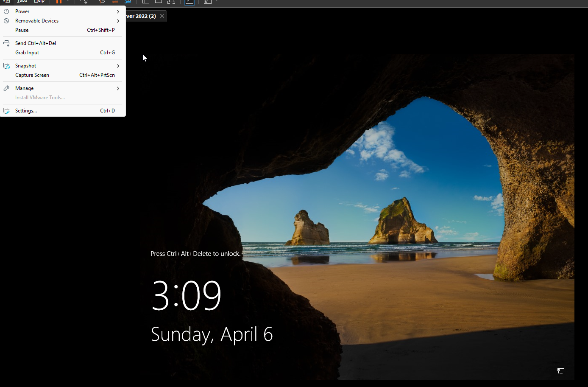Click the show library sidebar toolbar icon
The height and width of the screenshot is (387, 588).
(x=146, y=2)
